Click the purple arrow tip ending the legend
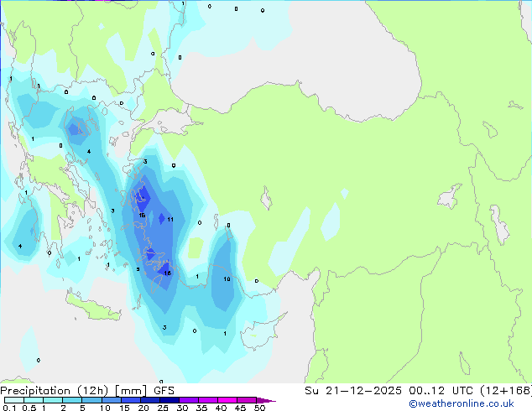Image resolution: width=532 pixels, height=411 pixels. [266, 400]
